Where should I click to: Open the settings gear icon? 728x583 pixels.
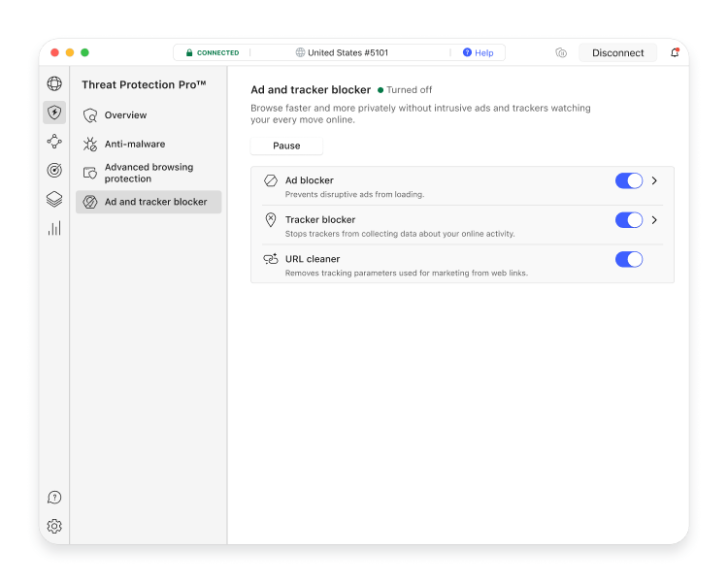54,527
